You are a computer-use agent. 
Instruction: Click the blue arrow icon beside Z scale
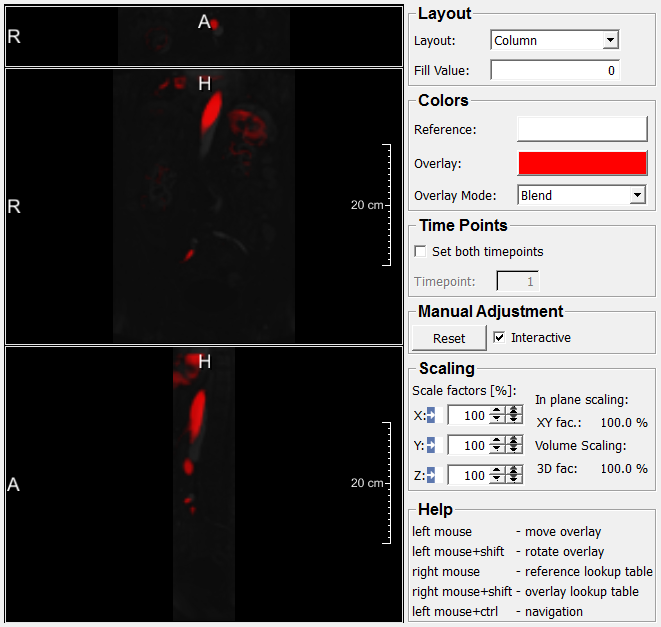coord(430,475)
